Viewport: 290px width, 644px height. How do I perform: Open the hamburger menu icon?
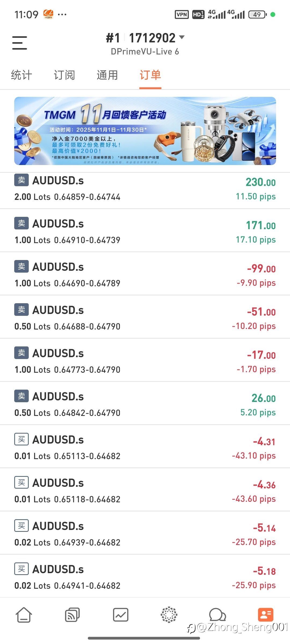20,43
